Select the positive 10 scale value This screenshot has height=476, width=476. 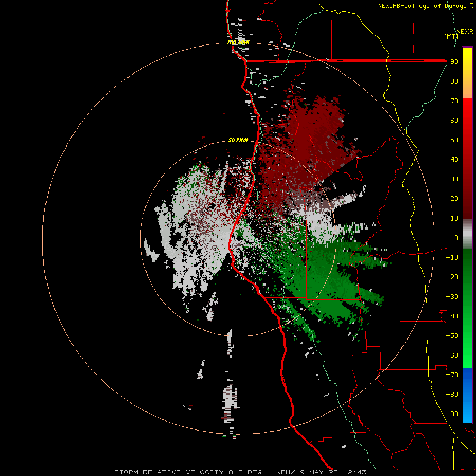coord(454,218)
